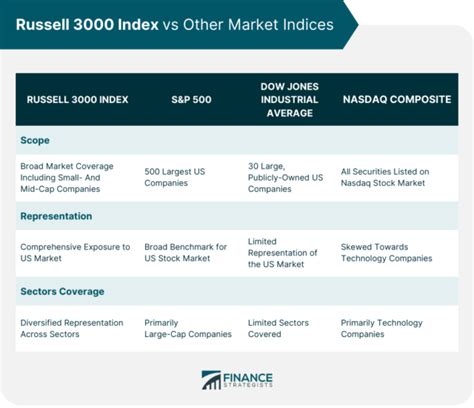Image resolution: width=474 pixels, height=408 pixels.
Task: Click Skewed Towards Technology Companies text
Action: [386, 253]
